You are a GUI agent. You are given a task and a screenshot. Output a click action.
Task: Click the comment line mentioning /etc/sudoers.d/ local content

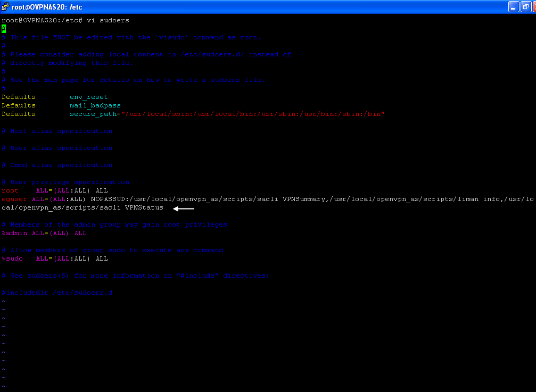[146, 55]
